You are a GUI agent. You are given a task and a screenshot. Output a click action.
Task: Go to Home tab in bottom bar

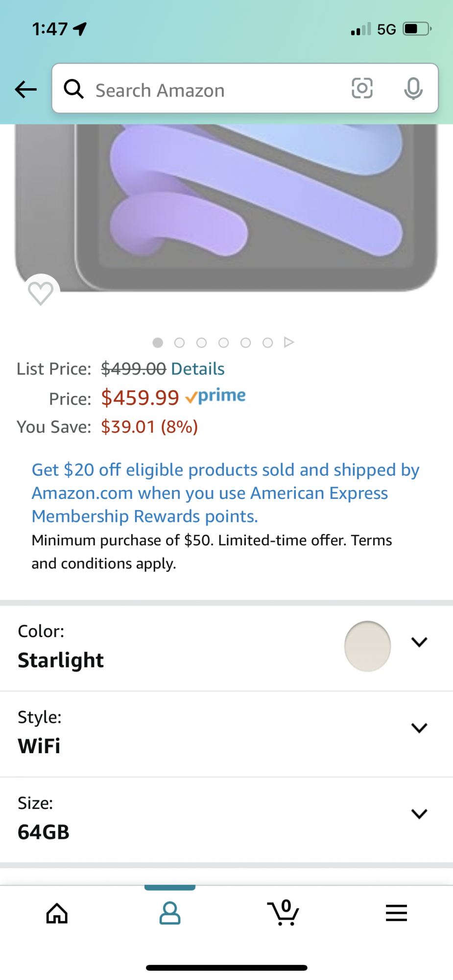pyautogui.click(x=57, y=913)
